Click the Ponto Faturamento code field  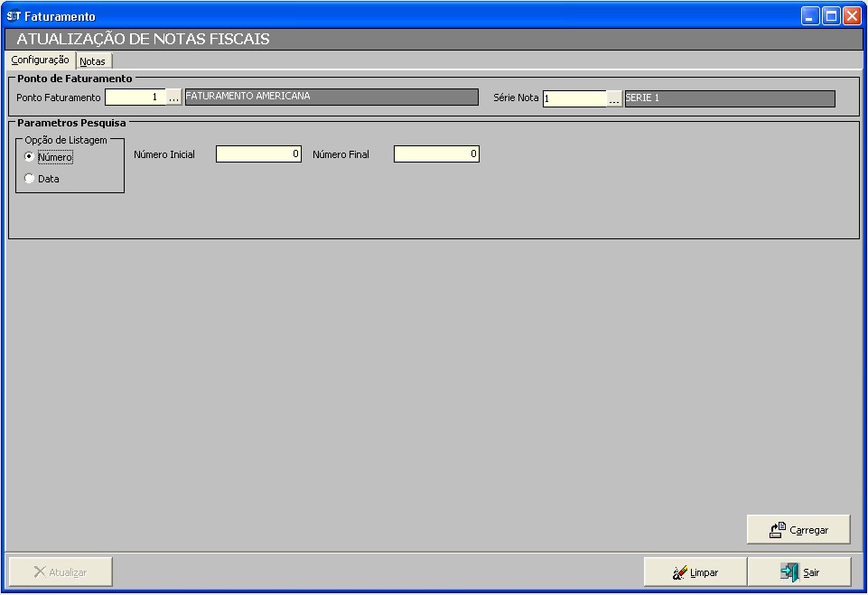click(135, 98)
